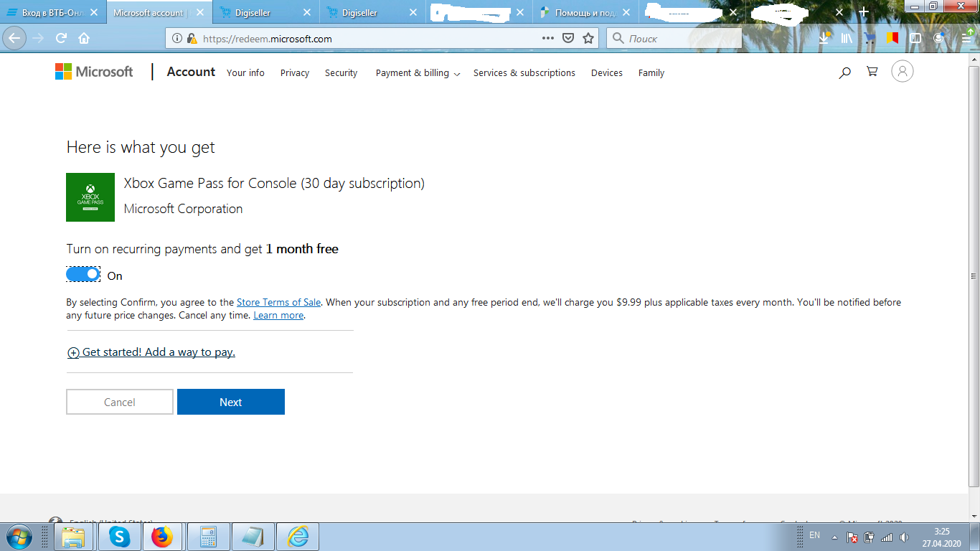Open the volume speaker tray icon
This screenshot has width=980, height=551.
pos(904,537)
